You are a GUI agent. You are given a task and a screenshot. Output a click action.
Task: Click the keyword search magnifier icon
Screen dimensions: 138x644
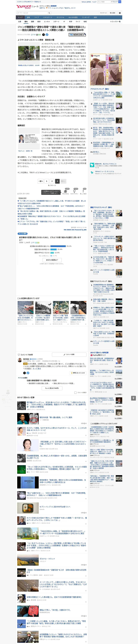pos(49,13)
